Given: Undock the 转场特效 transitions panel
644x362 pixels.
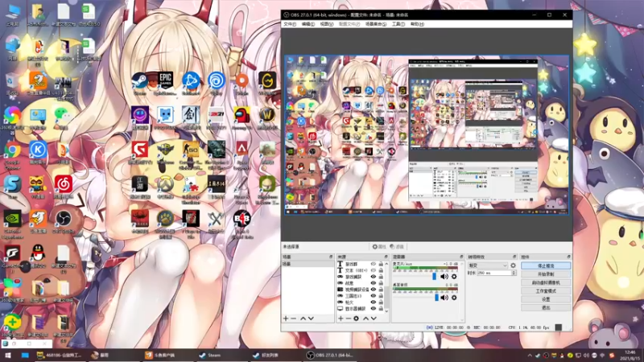Looking at the screenshot, I should (x=514, y=257).
